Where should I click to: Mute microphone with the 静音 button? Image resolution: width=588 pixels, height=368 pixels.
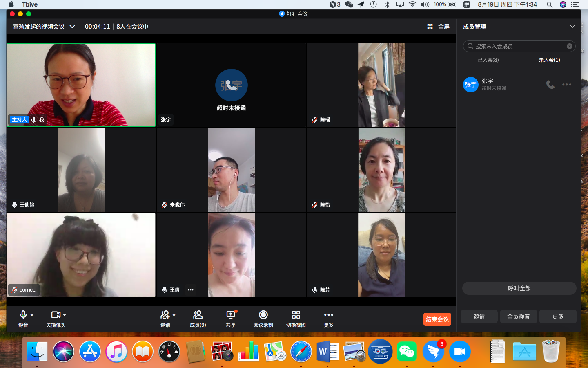[23, 319]
